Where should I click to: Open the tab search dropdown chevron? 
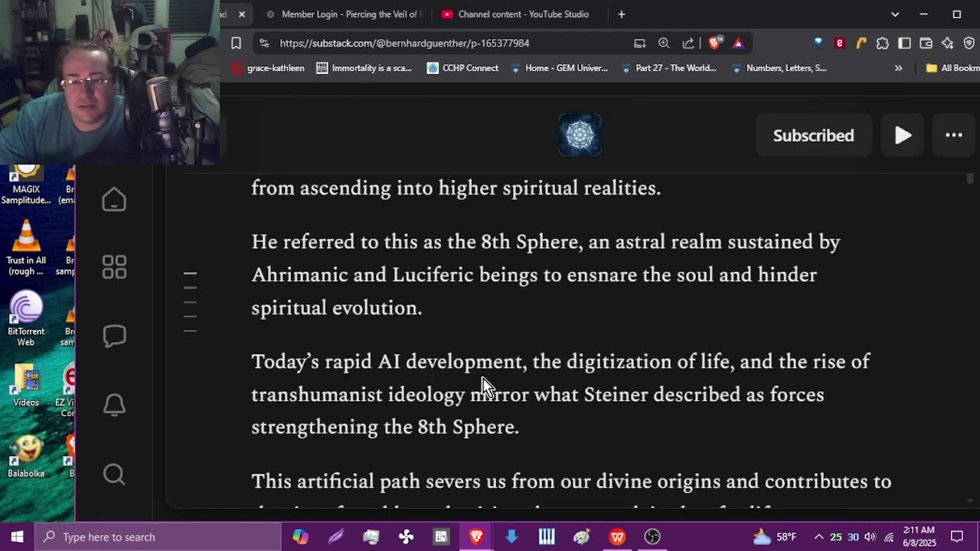(895, 15)
